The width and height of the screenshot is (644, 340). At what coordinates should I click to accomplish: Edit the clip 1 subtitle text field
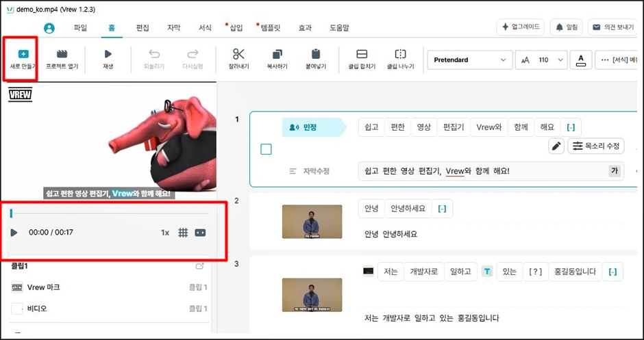[491, 171]
